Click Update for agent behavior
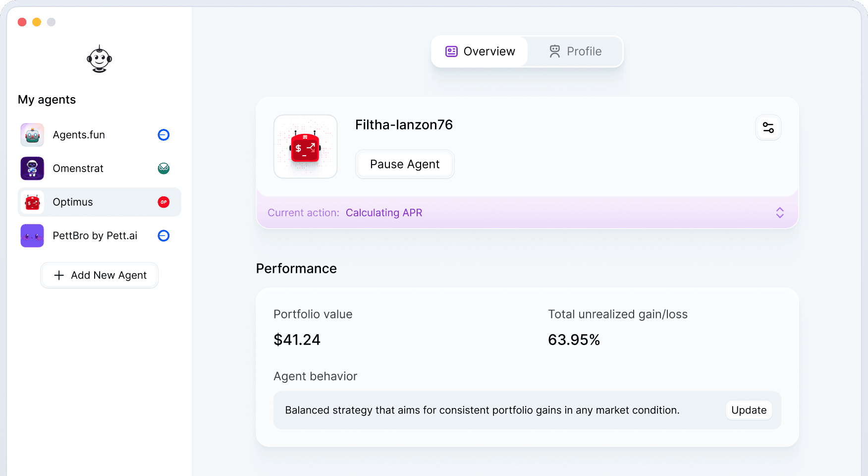Screen dimensions: 868x476 748,410
